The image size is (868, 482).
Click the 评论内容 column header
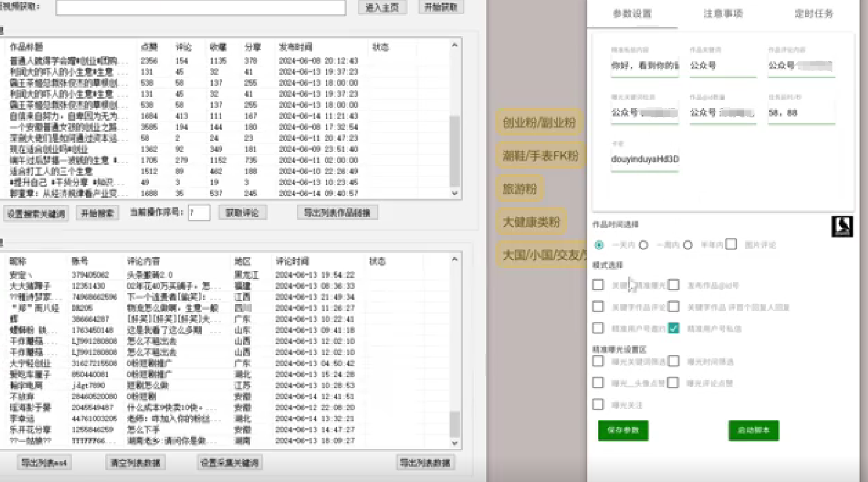[x=142, y=261]
